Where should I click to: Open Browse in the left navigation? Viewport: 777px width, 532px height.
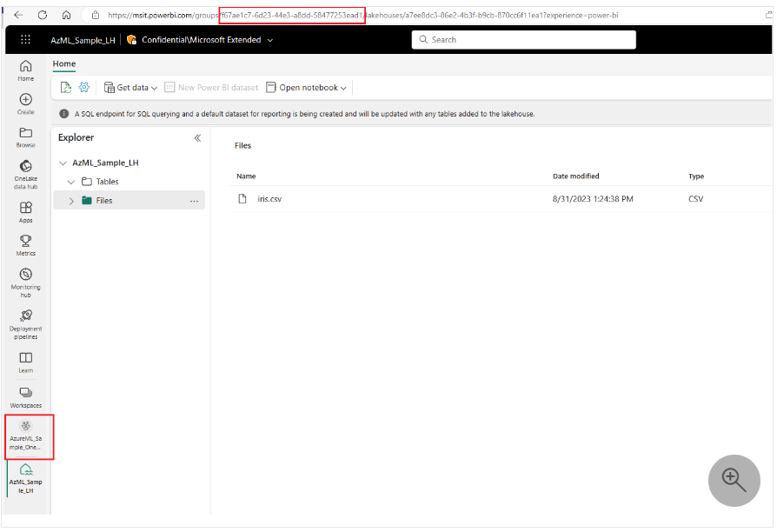pyautogui.click(x=26, y=137)
